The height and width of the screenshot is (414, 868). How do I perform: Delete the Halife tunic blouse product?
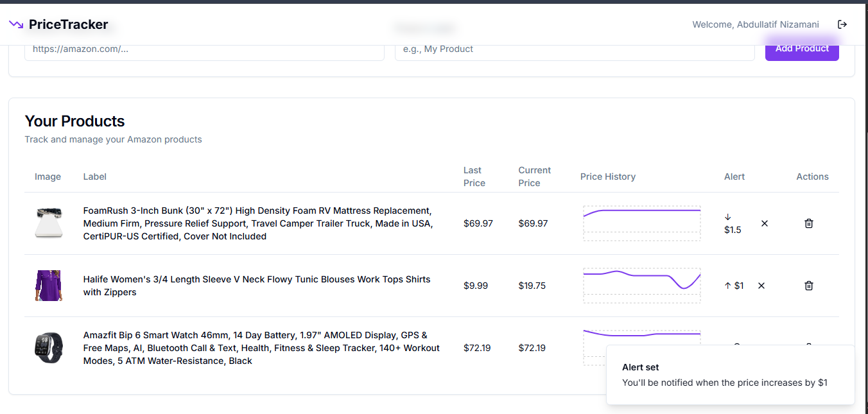click(808, 285)
